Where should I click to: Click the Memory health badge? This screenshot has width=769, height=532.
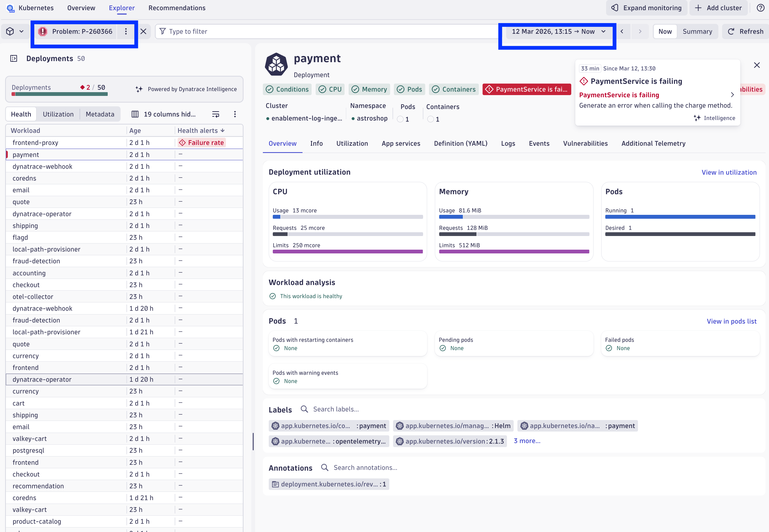click(x=369, y=89)
